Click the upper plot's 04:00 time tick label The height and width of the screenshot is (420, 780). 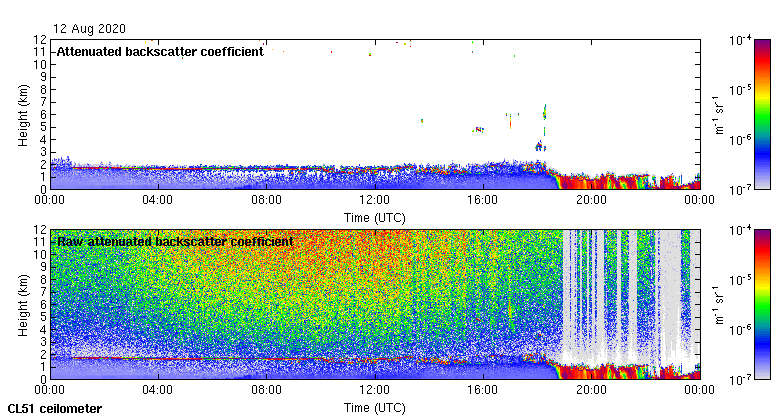(x=158, y=200)
